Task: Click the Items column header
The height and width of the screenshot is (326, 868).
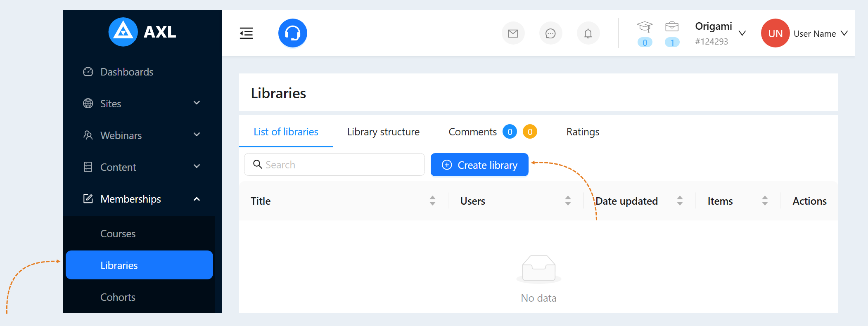Action: coord(720,201)
